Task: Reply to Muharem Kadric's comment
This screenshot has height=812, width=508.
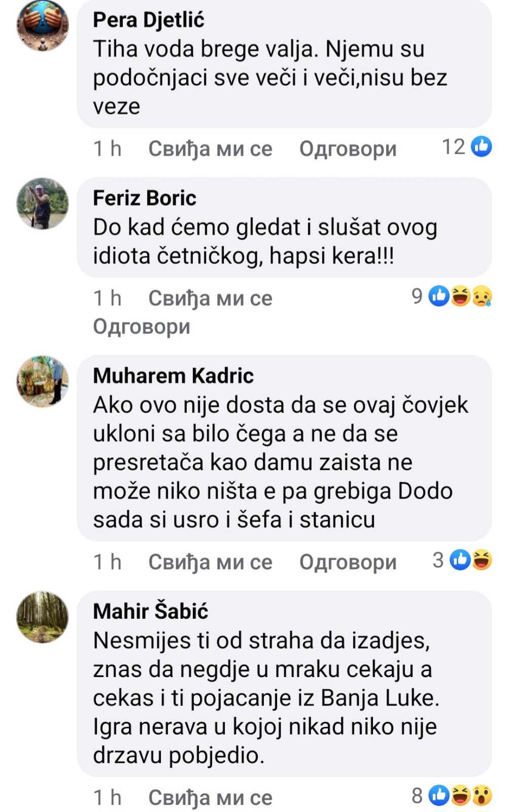Action: pyautogui.click(x=348, y=562)
